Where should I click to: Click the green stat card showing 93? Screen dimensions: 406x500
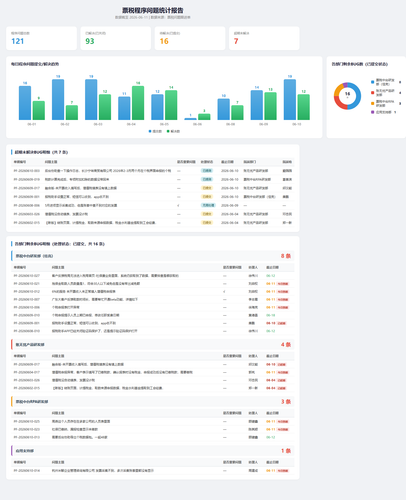(x=116, y=38)
